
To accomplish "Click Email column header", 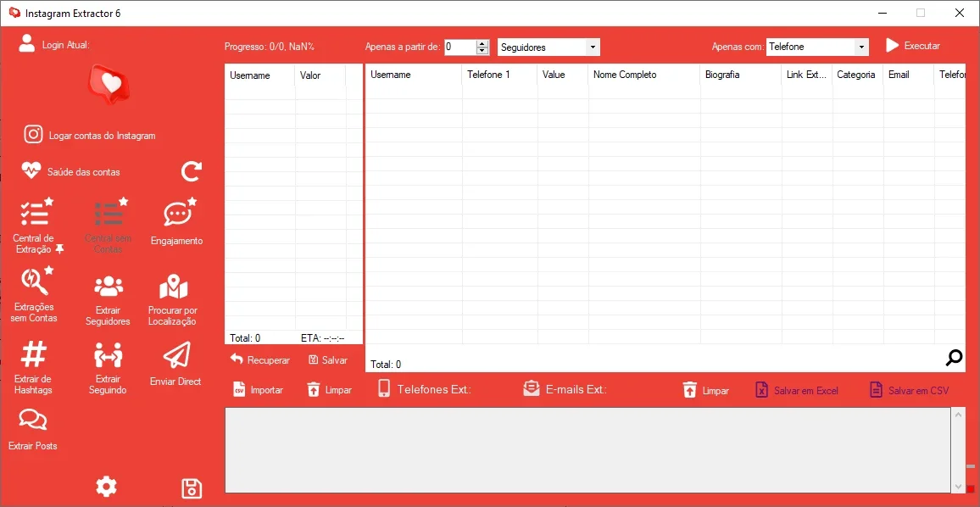I will click(x=908, y=75).
